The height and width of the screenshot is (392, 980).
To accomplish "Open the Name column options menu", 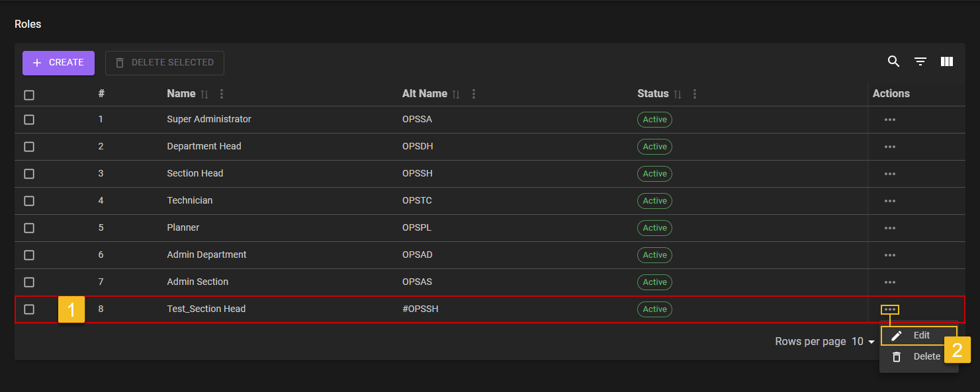I will click(x=222, y=95).
